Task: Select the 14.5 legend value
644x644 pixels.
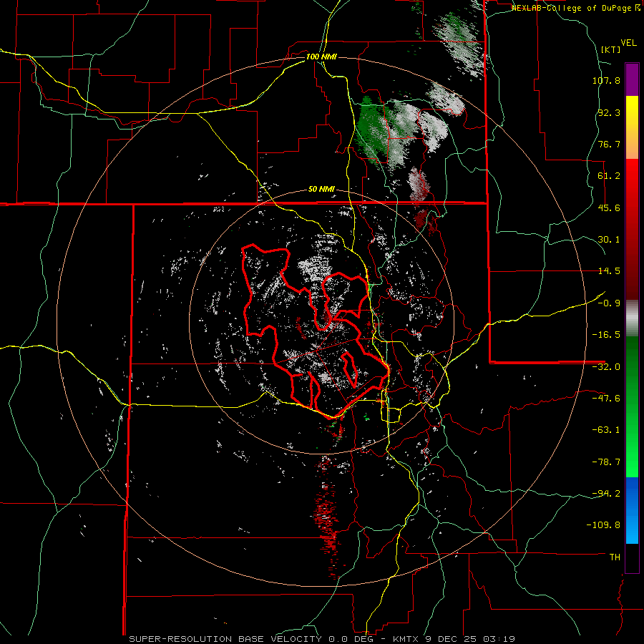Action: coord(609,271)
